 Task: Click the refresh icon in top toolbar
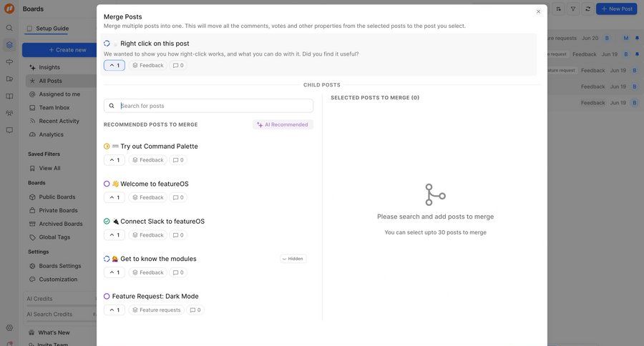tap(587, 9)
